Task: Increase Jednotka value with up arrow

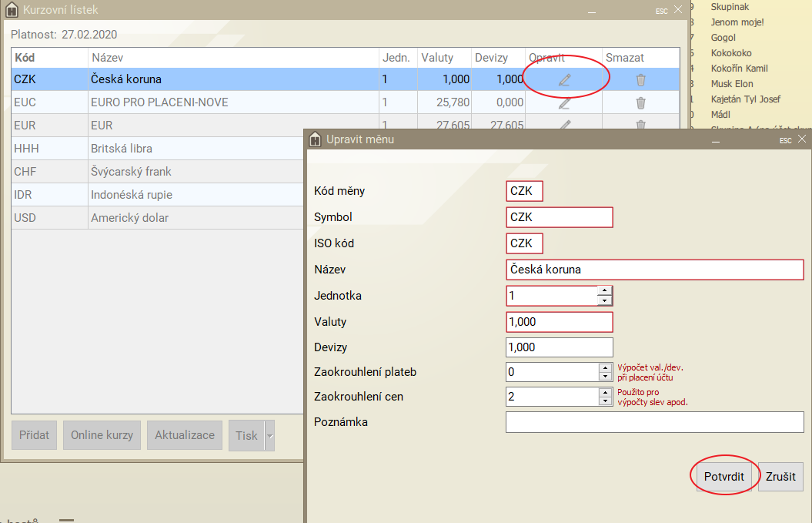Action: pyautogui.click(x=605, y=291)
